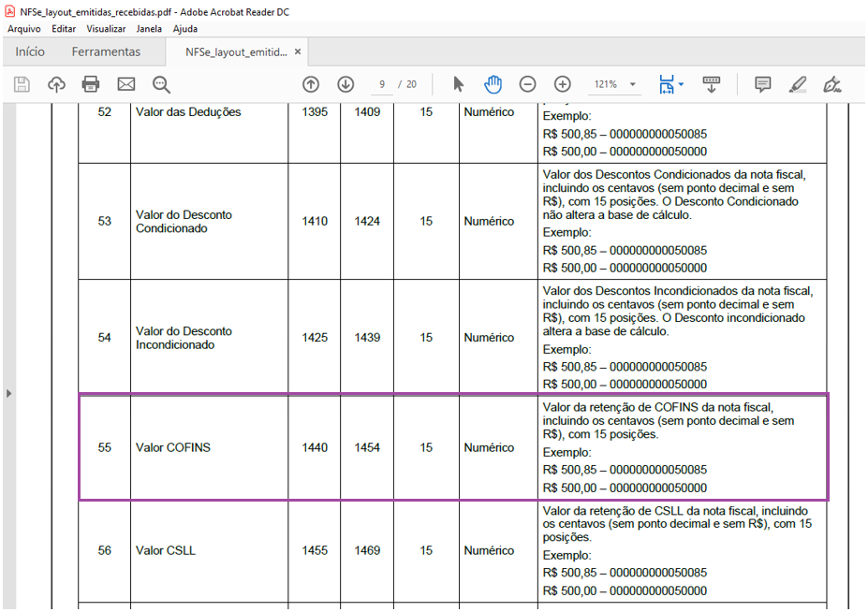Image resolution: width=868 pixels, height=612 pixels.
Task: Go to previous page arrow
Action: [x=311, y=84]
